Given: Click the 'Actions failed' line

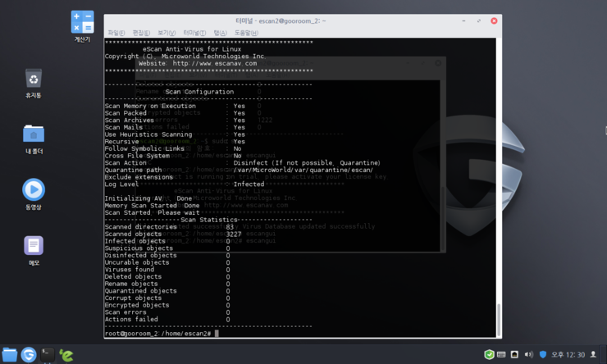Looking at the screenshot, I should (167, 320).
